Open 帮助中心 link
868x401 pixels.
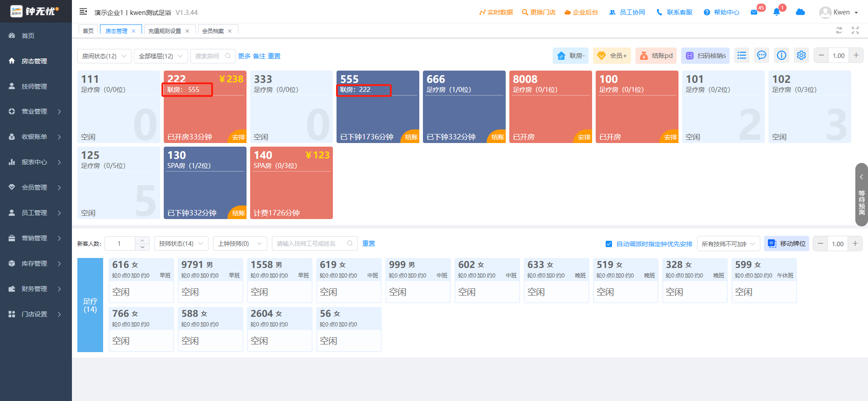click(721, 12)
